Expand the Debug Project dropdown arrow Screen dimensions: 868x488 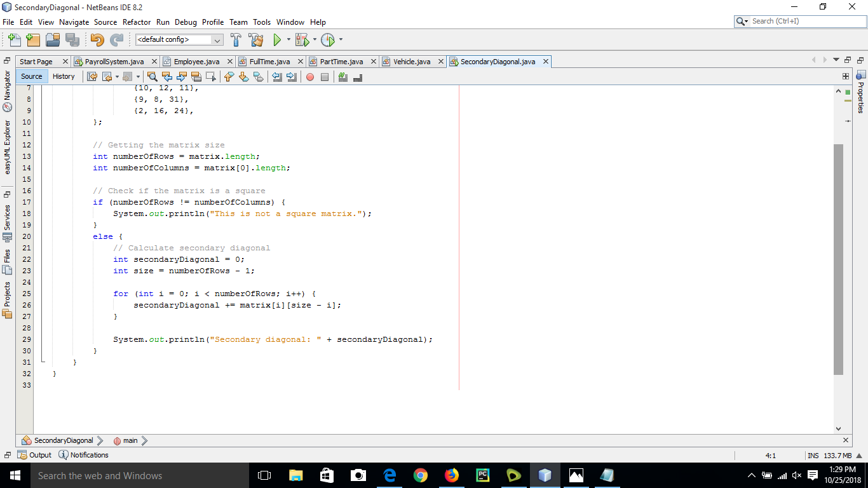315,40
